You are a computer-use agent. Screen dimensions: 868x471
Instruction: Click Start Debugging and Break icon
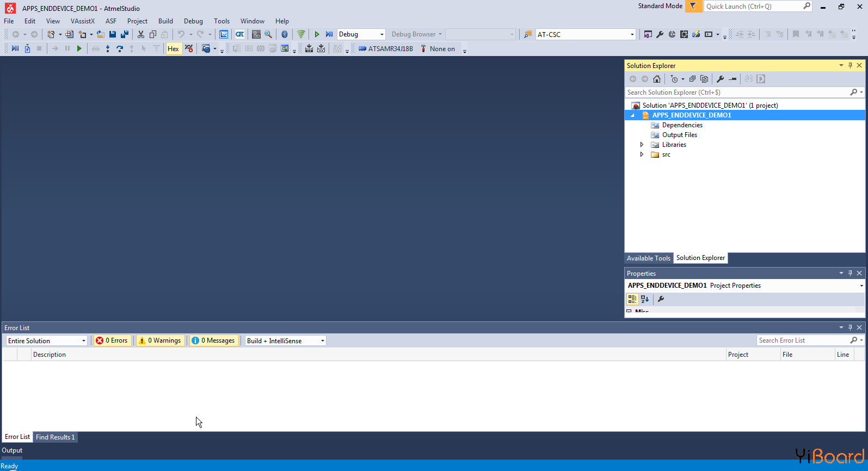[x=329, y=34]
